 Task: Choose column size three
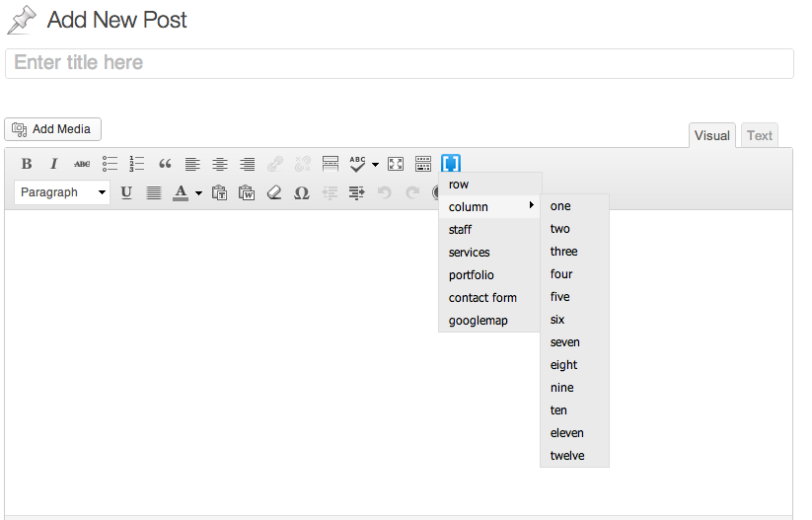pyautogui.click(x=574, y=252)
